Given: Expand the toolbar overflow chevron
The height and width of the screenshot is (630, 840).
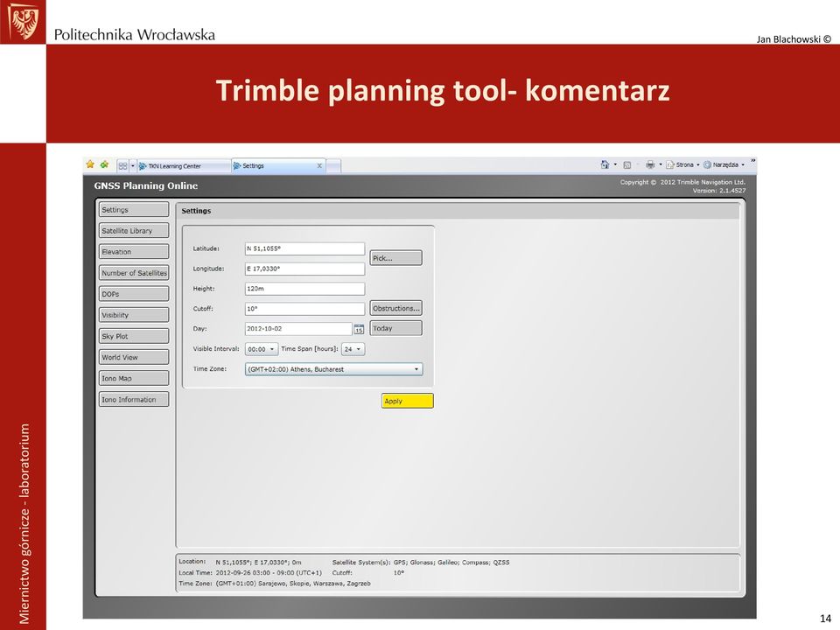Looking at the screenshot, I should point(752,161).
